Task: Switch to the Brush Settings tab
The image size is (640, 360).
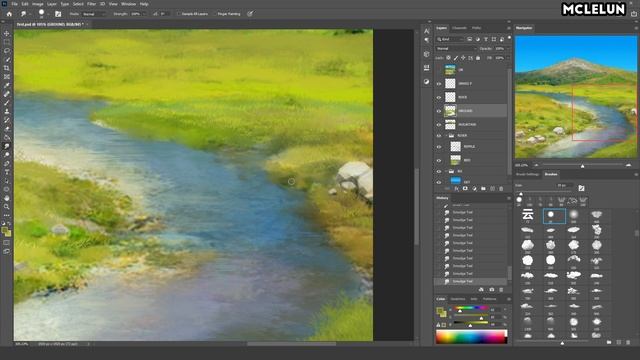Action: tap(527, 174)
